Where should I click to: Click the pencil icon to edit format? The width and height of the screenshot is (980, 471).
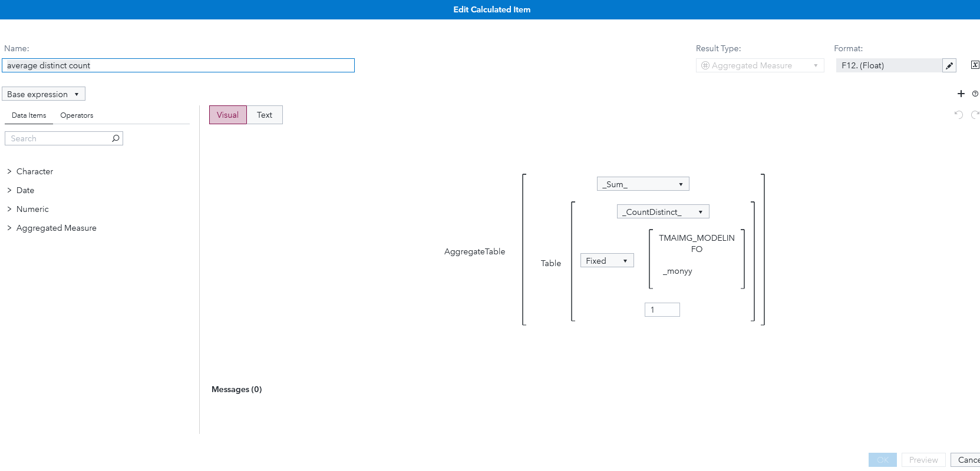tap(949, 66)
